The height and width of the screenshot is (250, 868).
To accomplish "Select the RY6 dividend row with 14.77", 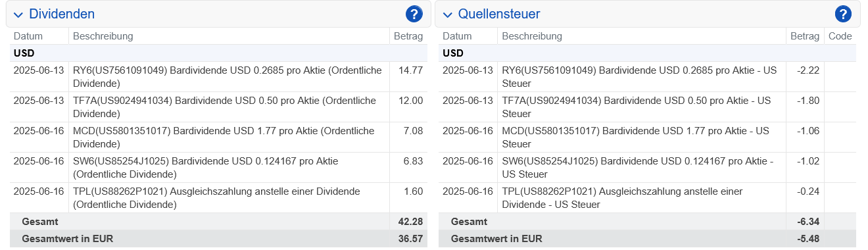I will click(x=218, y=77).
